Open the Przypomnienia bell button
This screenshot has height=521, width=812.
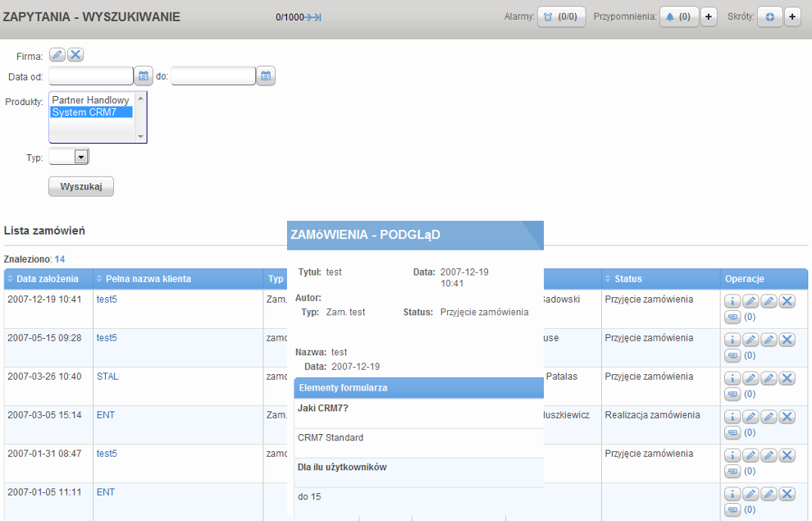677,16
